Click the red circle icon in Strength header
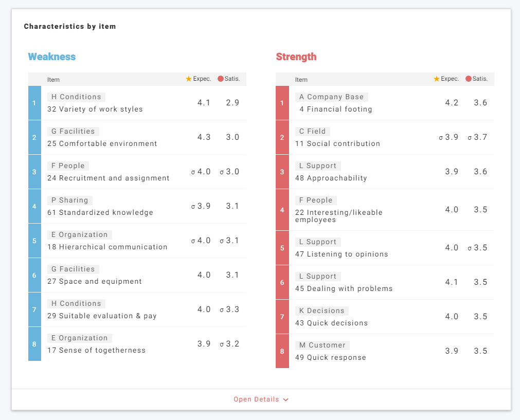520x420 pixels. tap(469, 79)
